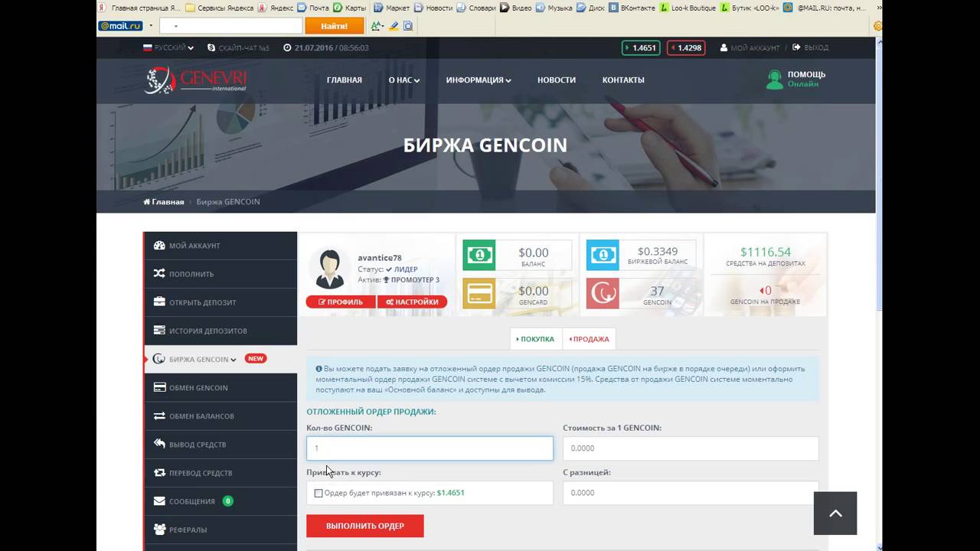Open Мой аккаунт in top bar
Image resolution: width=980 pixels, height=551 pixels.
click(750, 47)
